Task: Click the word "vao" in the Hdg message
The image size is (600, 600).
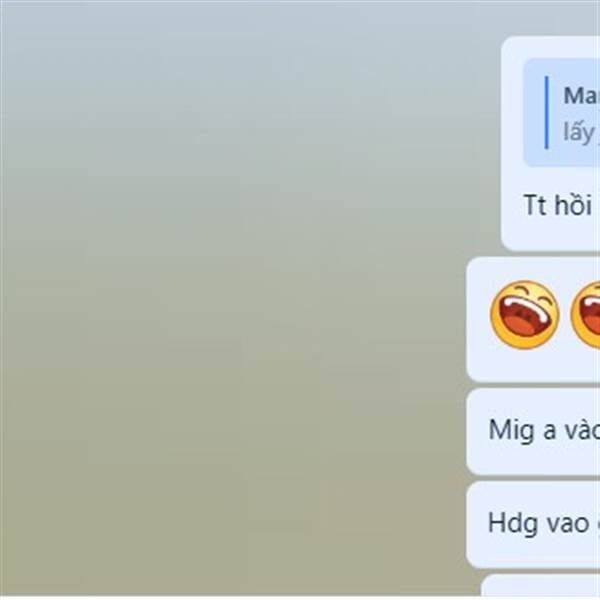Action: 567,524
